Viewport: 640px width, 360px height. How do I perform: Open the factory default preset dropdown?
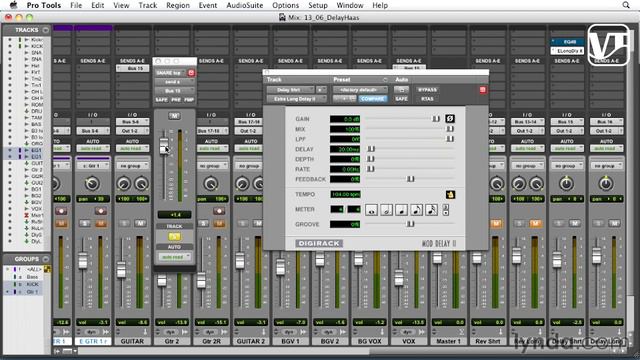pos(360,90)
